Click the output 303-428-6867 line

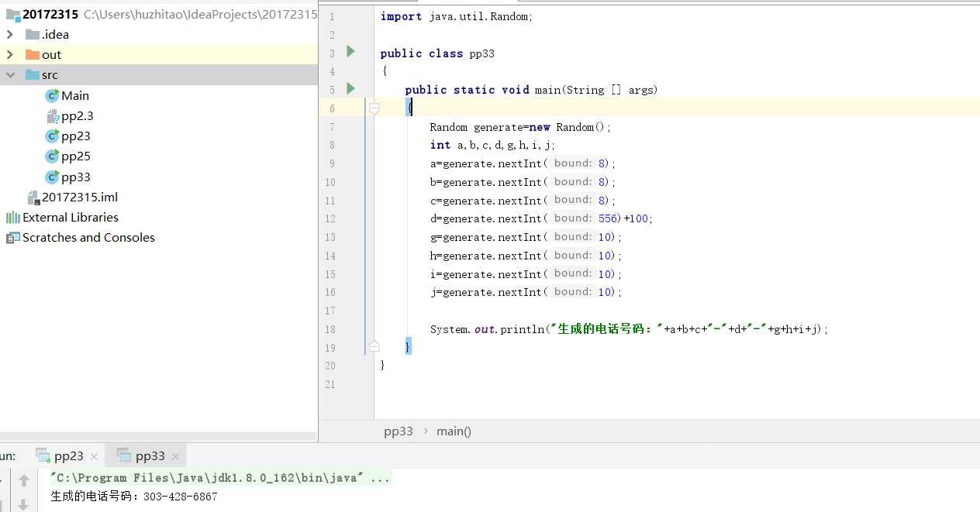[x=133, y=497]
